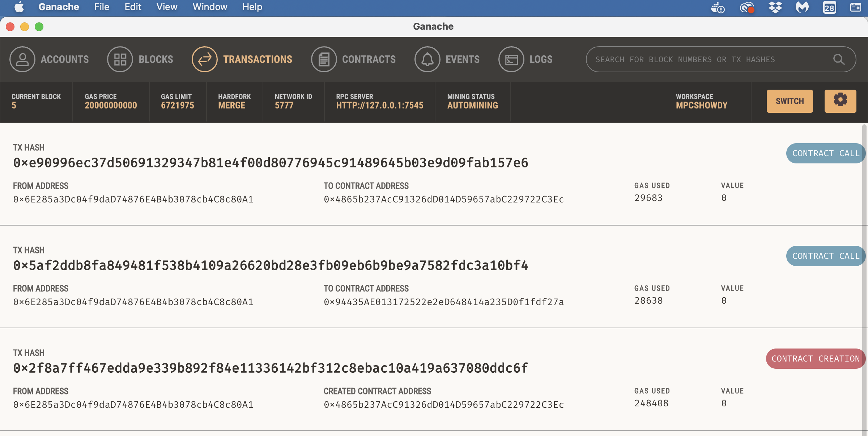Screen dimensions: 868x436
Task: Open transaction hash starting 0xe90996ec
Action: 271,163
